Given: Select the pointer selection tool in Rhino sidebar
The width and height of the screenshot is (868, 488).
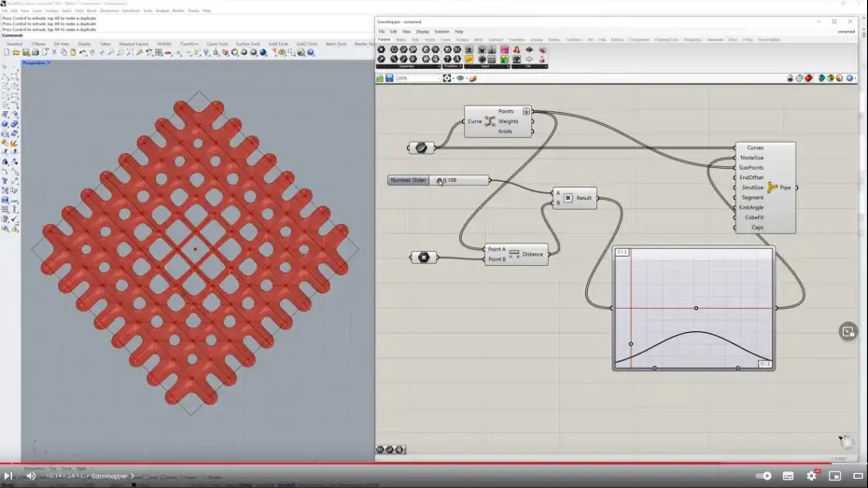Looking at the screenshot, I should [x=5, y=66].
